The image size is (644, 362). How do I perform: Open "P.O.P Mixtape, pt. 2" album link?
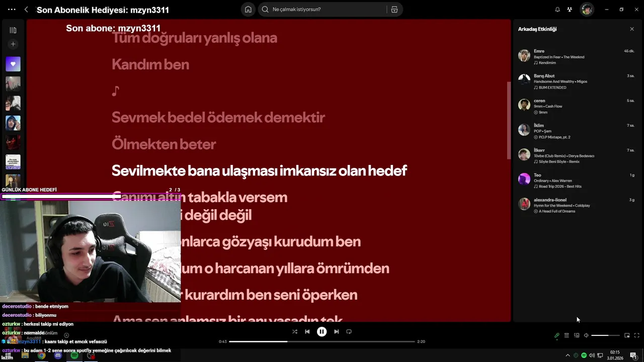(x=554, y=137)
